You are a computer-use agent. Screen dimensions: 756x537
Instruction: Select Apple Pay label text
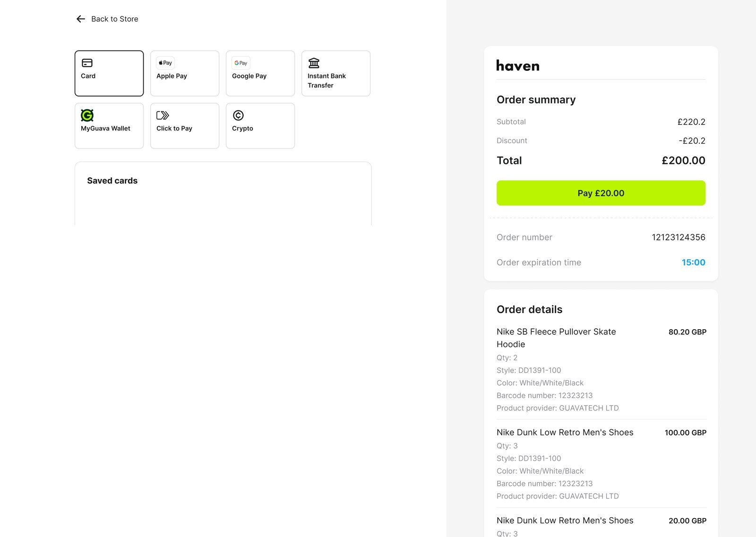(x=172, y=76)
